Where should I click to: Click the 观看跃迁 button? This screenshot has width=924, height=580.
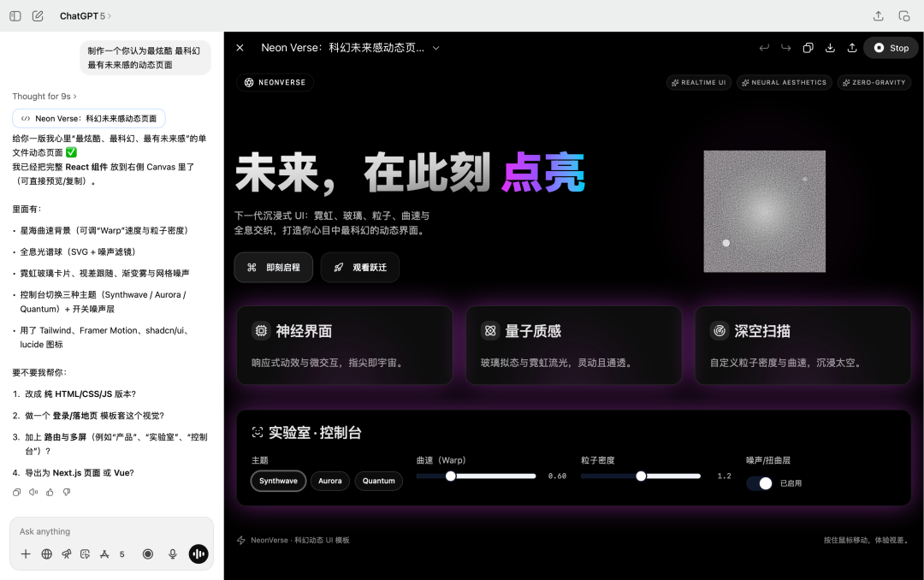coord(360,268)
